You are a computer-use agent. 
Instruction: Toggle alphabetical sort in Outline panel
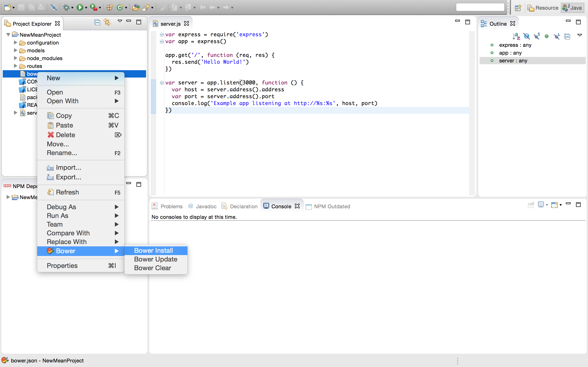[x=516, y=36]
